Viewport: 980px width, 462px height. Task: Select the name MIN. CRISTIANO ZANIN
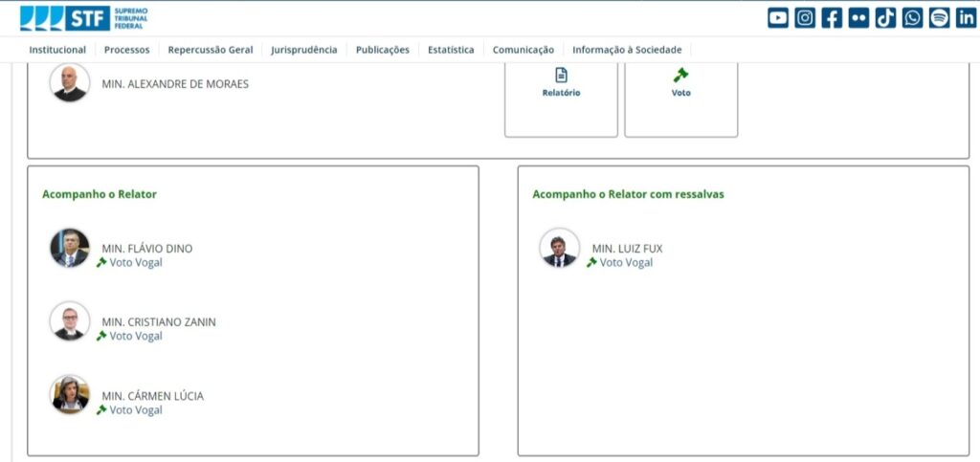pyautogui.click(x=159, y=322)
